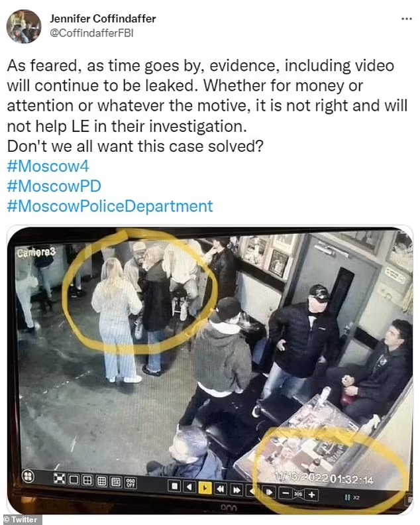Open the #MoscowPoliceDepartment hashtag
This screenshot has width=420, height=525.
point(110,206)
